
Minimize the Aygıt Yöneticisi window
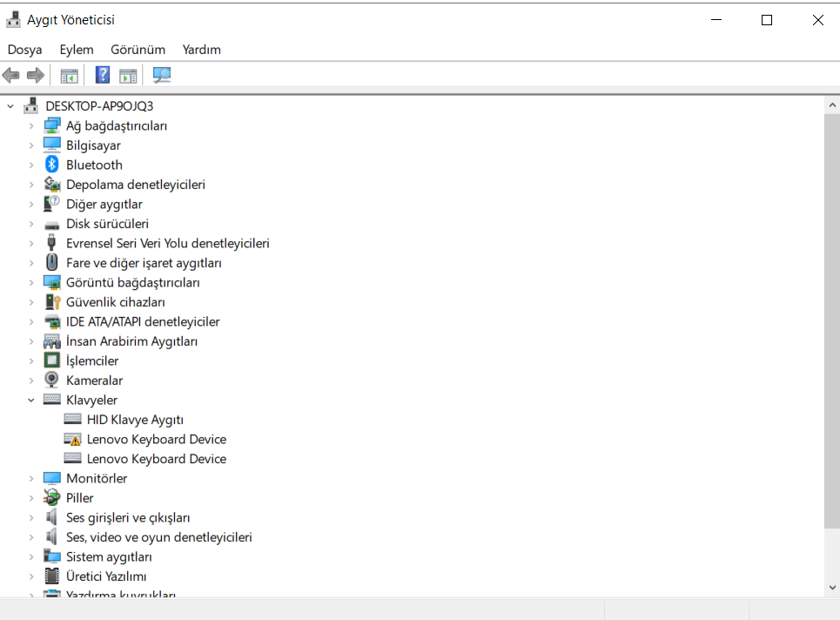pyautogui.click(x=716, y=20)
